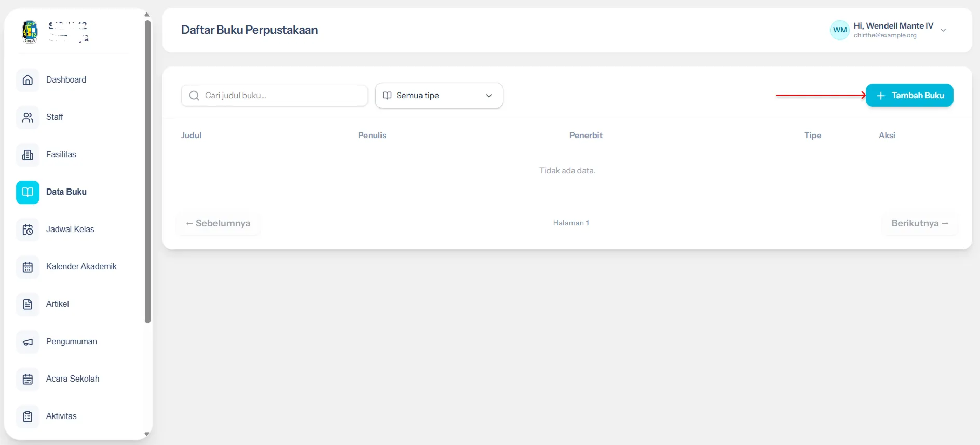The image size is (980, 445).
Task: Open the Acara Sekolah event icon
Action: pos(28,379)
